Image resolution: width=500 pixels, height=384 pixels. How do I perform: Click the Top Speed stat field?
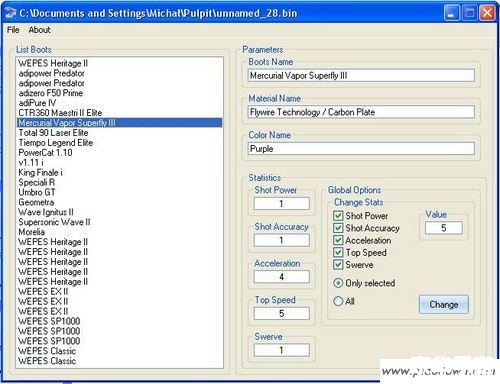(x=282, y=314)
